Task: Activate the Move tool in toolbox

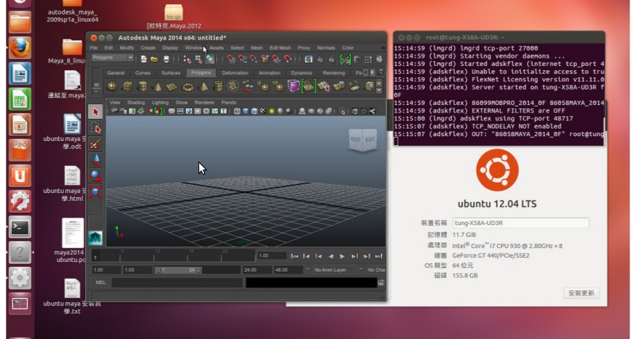Action: 95,160
